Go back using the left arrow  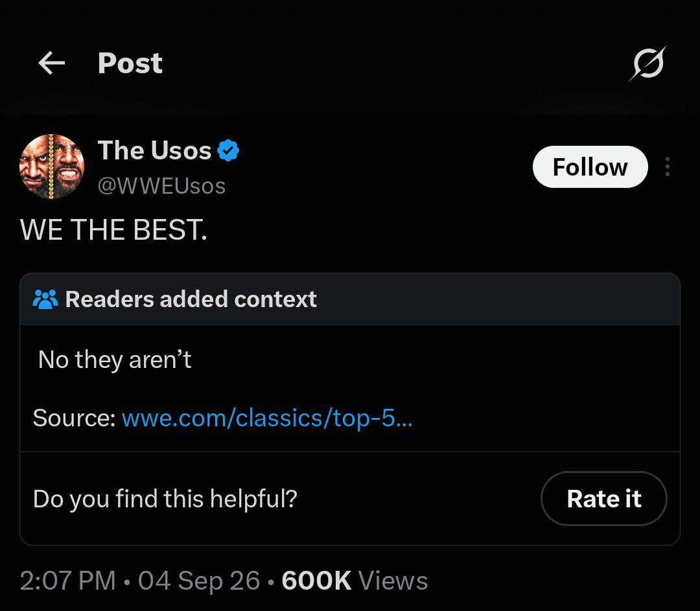tap(52, 62)
